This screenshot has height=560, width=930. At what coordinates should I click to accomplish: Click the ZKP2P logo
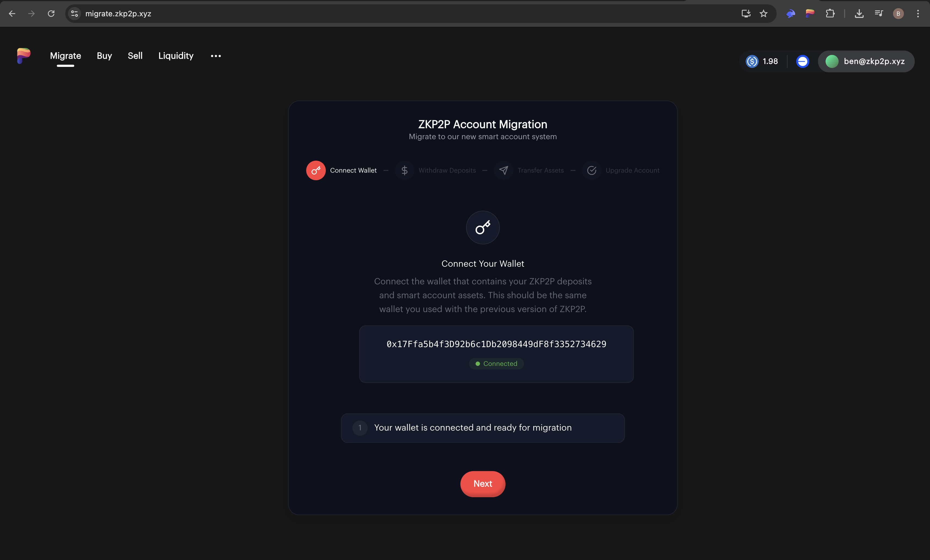[23, 55]
